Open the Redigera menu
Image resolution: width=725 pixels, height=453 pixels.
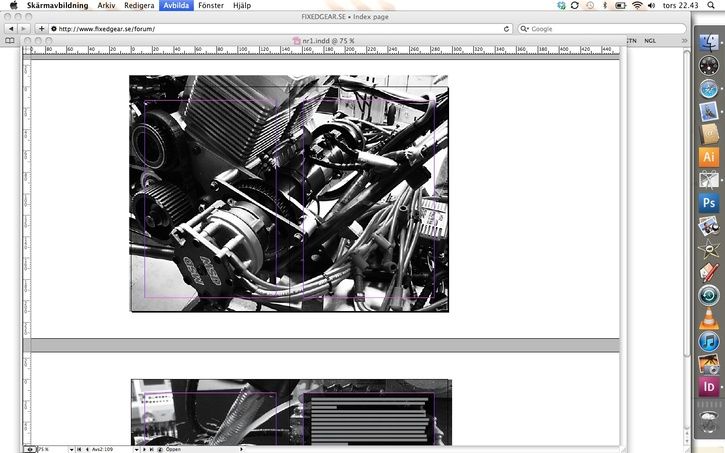139,5
